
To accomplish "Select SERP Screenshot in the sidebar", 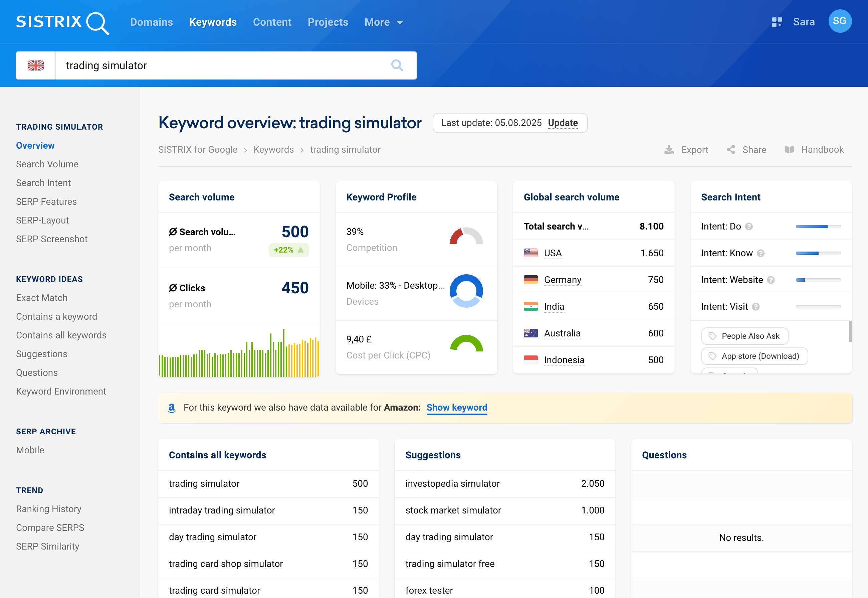I will (x=52, y=239).
